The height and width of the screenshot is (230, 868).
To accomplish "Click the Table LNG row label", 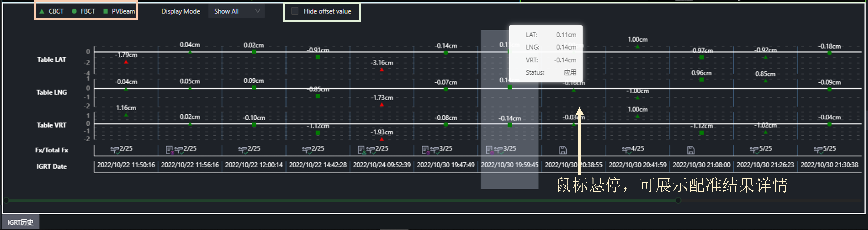I will [x=52, y=92].
